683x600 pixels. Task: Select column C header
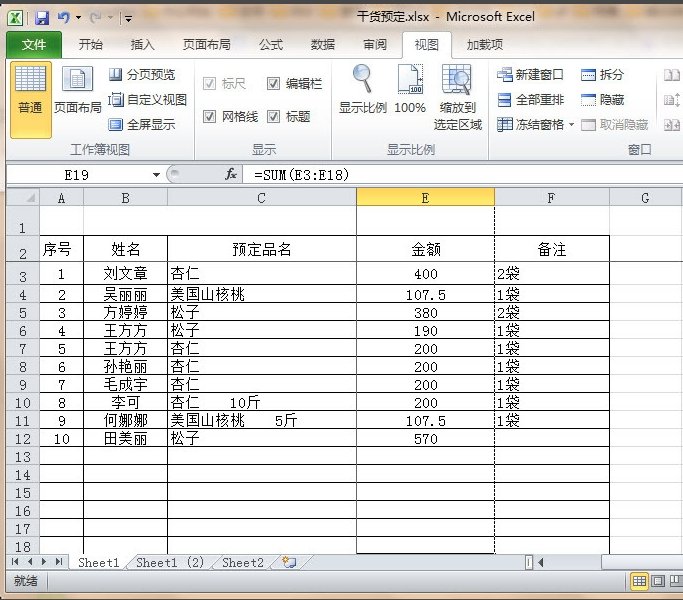262,197
